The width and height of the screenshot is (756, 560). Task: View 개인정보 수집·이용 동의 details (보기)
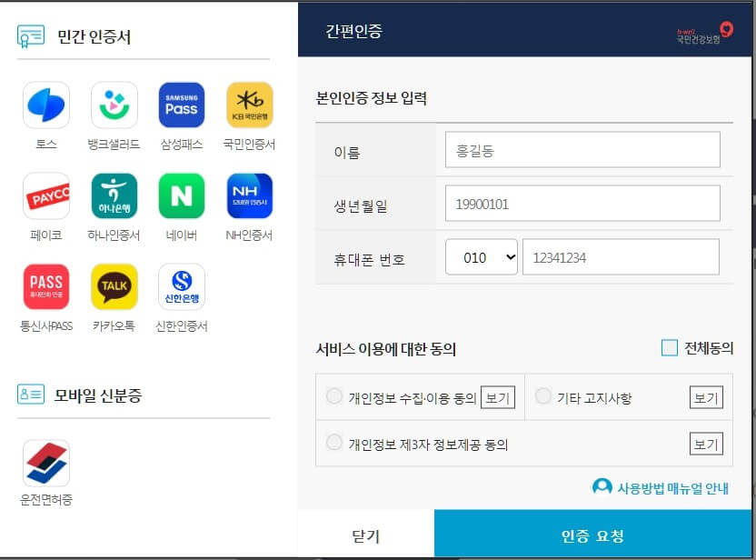(498, 397)
